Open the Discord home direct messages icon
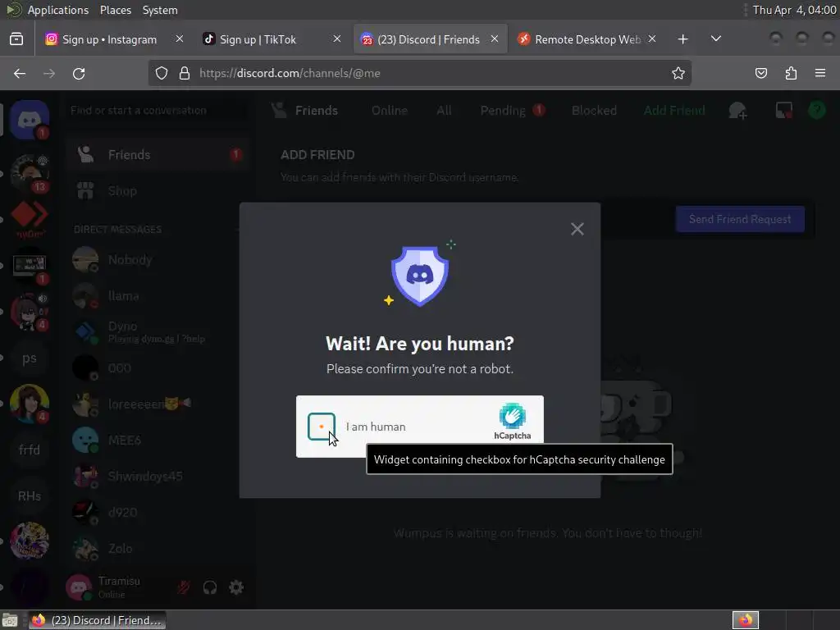The width and height of the screenshot is (840, 630). click(30, 120)
